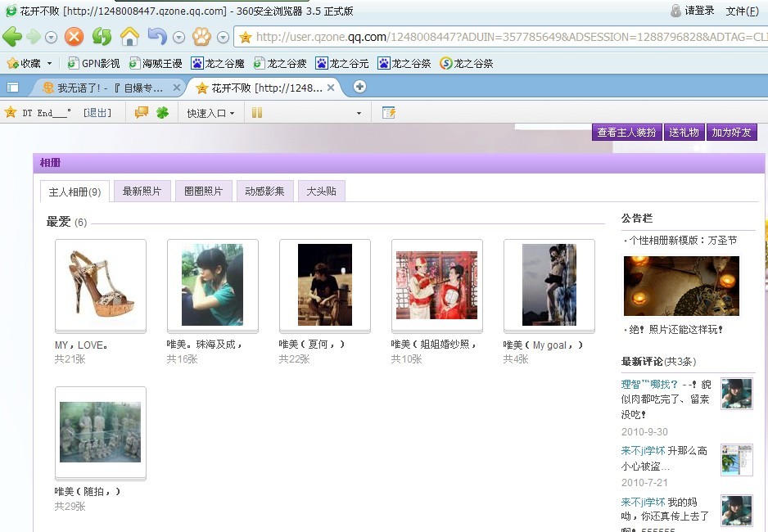The height and width of the screenshot is (532, 768).
Task: Open the 龙之谷魔 bookmark
Action: pos(218,63)
